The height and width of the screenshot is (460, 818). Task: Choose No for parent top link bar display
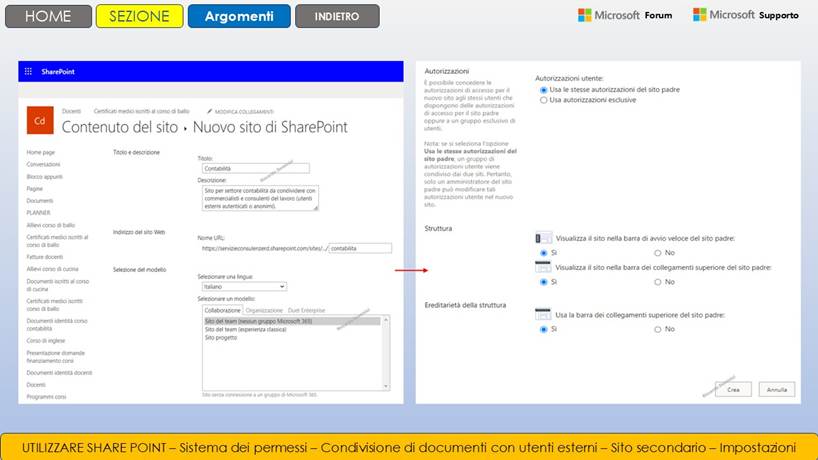tap(657, 282)
